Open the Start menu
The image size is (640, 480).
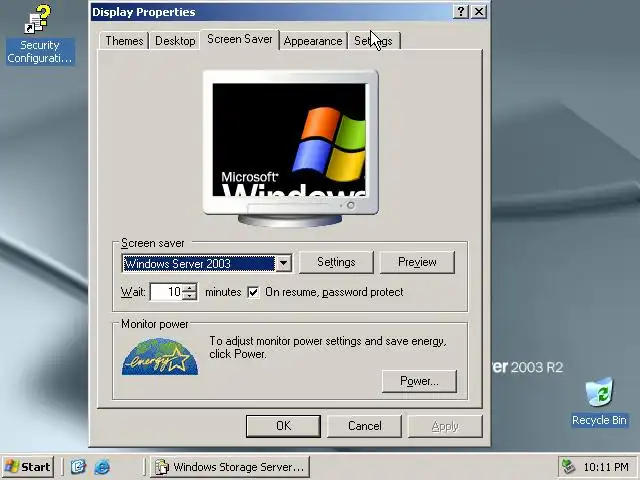tap(28, 467)
